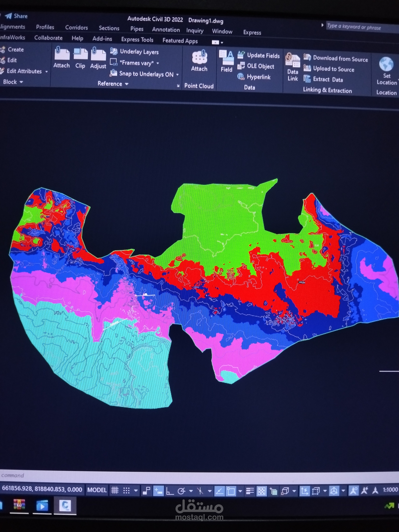
Task: Toggle lineweight display in status bar
Action: pyautogui.click(x=250, y=491)
